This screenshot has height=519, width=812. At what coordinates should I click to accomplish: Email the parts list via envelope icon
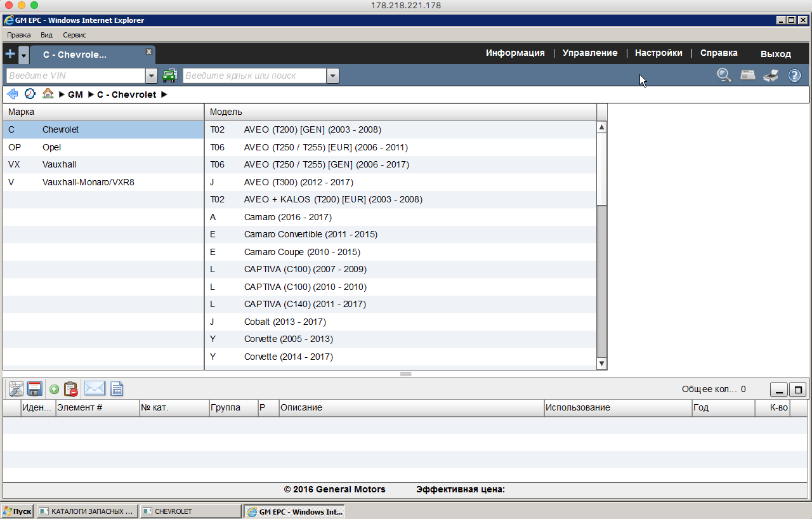(x=95, y=389)
